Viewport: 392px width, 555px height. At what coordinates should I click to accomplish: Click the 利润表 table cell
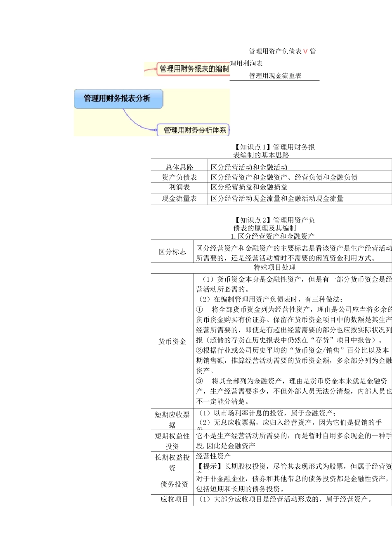pyautogui.click(x=179, y=187)
